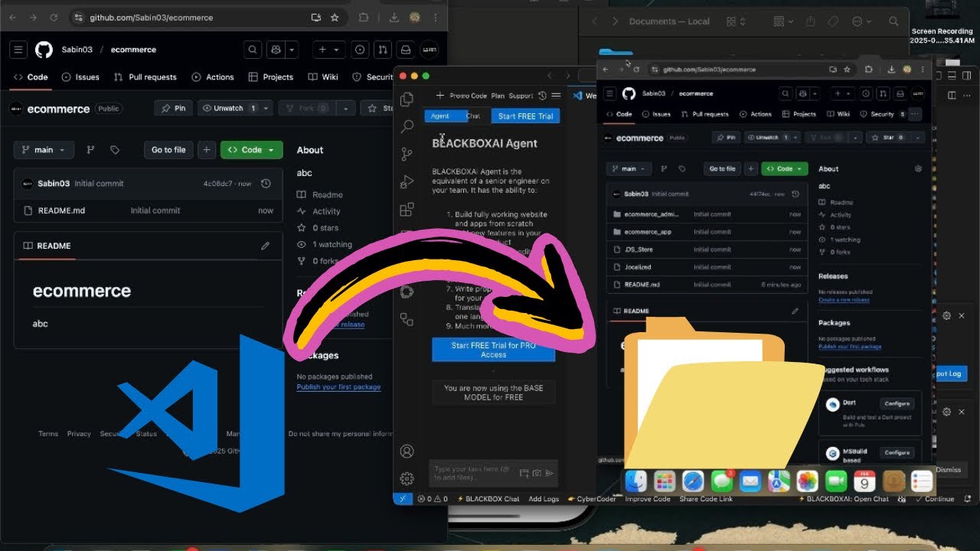Open Extensions in the VS Code activity bar

[x=407, y=209]
